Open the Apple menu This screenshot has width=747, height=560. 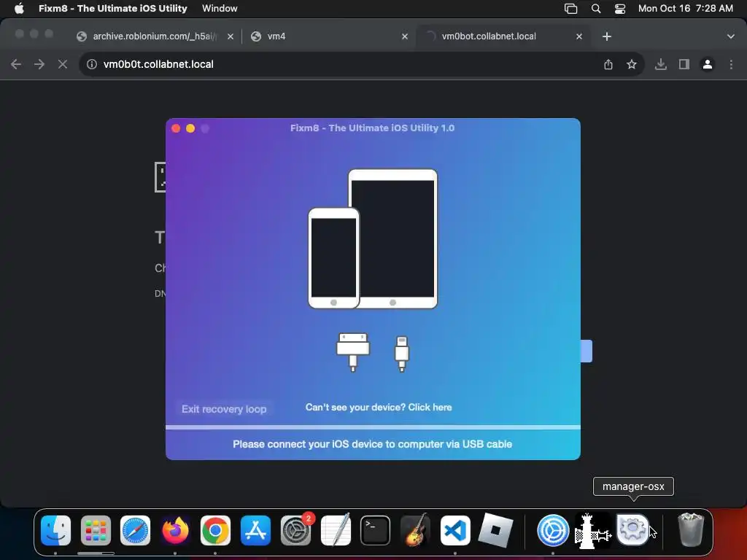[x=19, y=9]
